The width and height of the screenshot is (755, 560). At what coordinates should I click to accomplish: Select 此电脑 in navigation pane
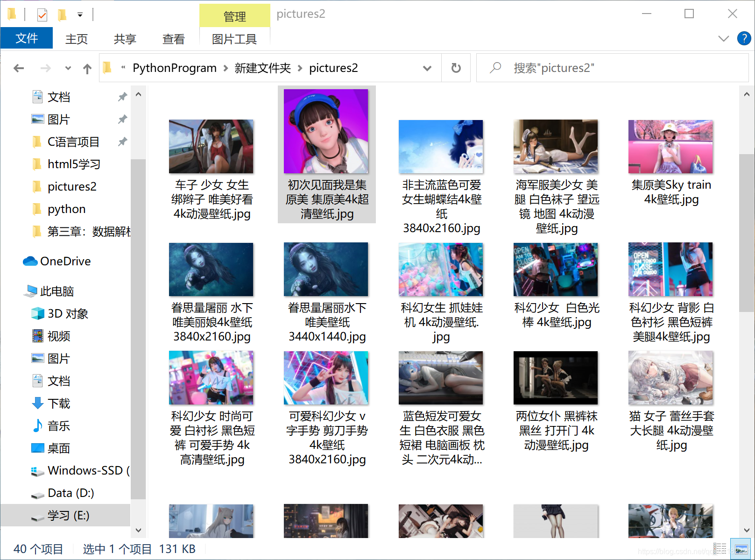57,291
